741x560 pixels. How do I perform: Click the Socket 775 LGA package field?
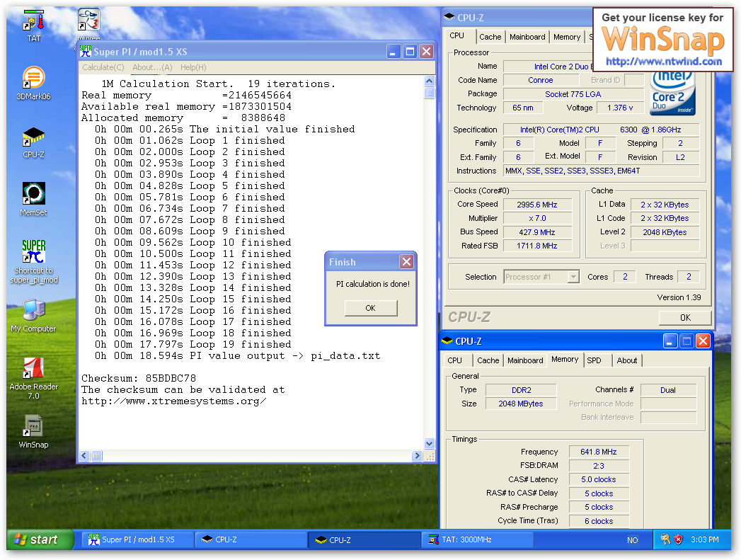coord(573,94)
